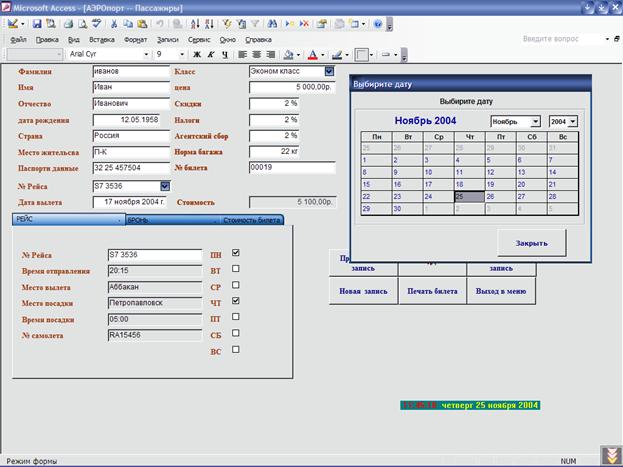Click the Cut scissors icon
Viewport: 623px width, 467px height.
(x=114, y=23)
